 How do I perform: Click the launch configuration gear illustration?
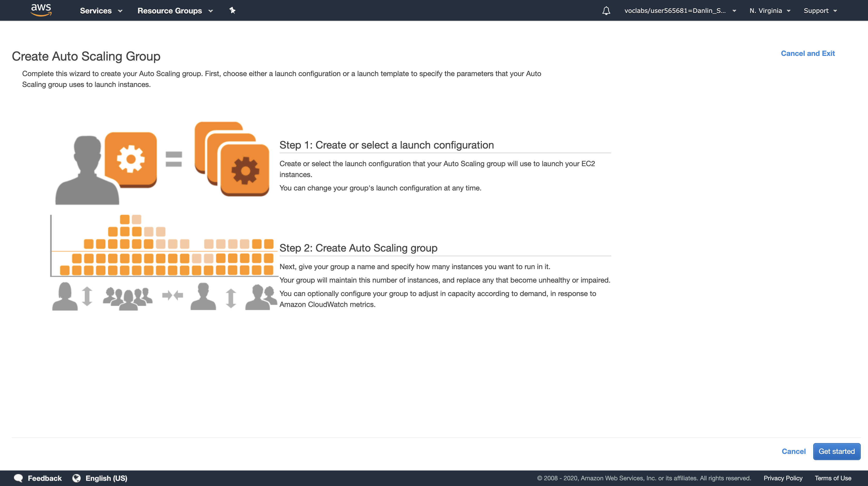(x=131, y=159)
